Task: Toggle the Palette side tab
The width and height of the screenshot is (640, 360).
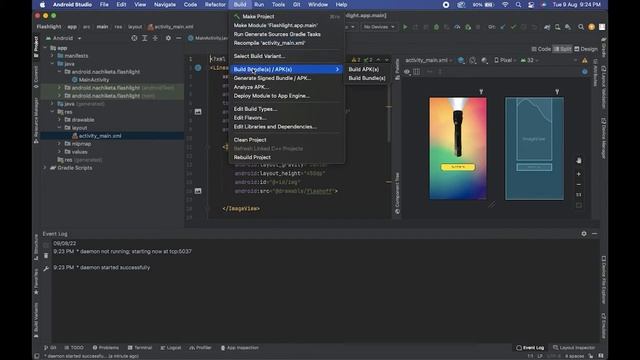Action: coord(397,69)
